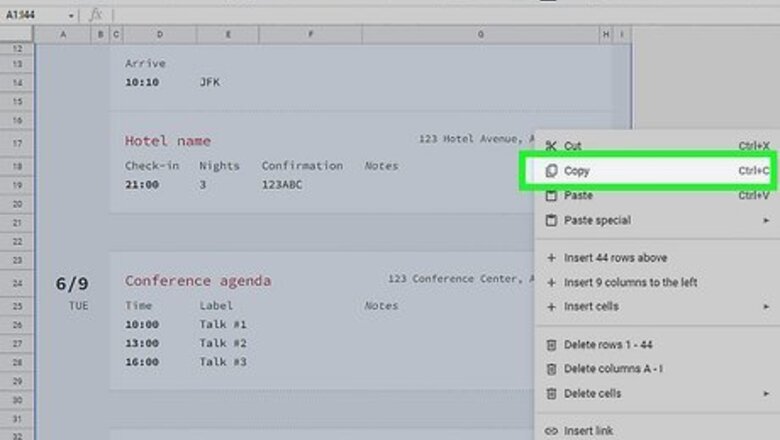Click the formula bar input area
This screenshot has width=780, height=440.
(445, 15)
